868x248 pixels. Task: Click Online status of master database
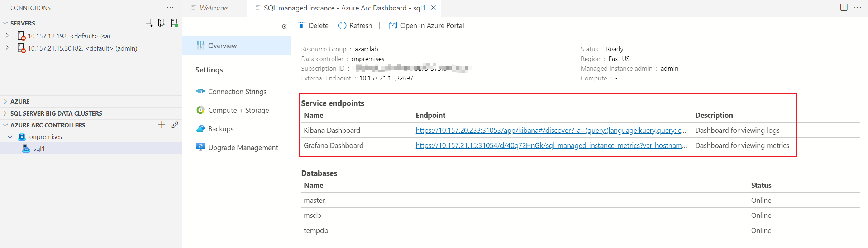tap(761, 200)
